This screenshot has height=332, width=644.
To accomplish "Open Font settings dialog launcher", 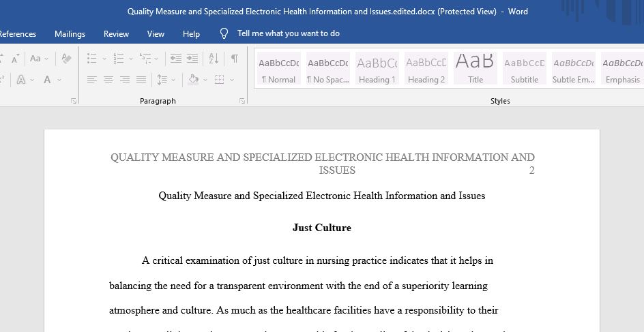I will click(74, 101).
